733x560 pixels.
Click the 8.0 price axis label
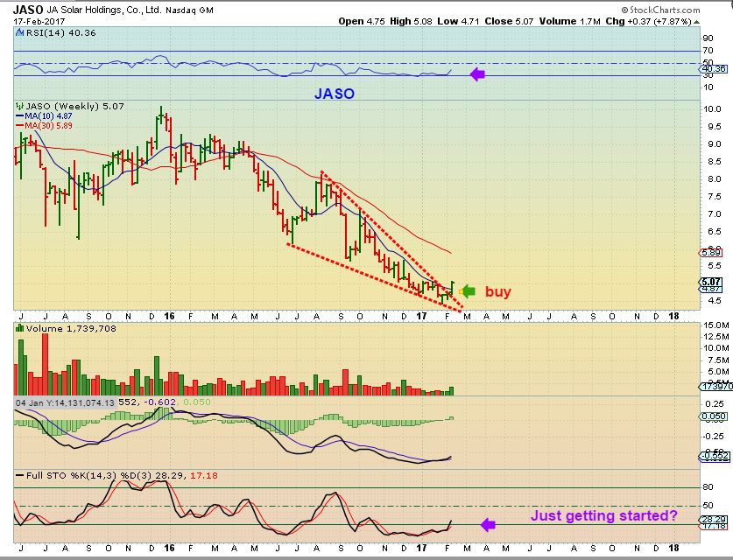[x=714, y=179]
